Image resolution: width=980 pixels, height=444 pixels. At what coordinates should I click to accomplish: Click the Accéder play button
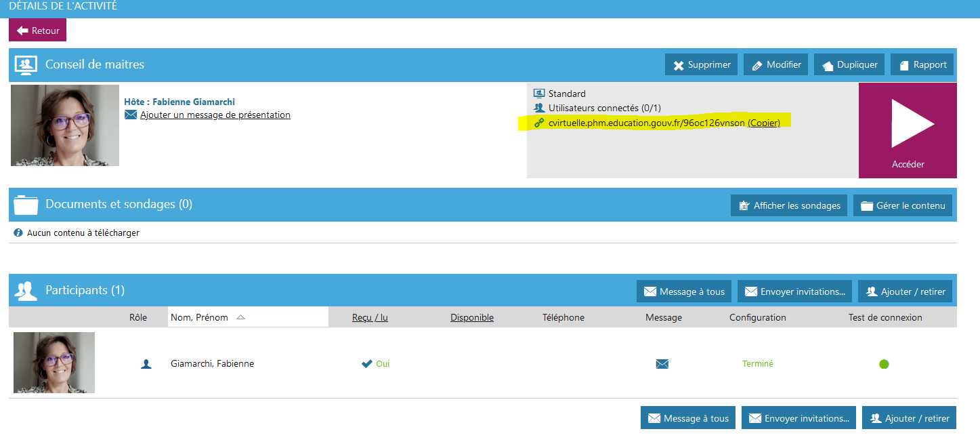click(908, 130)
